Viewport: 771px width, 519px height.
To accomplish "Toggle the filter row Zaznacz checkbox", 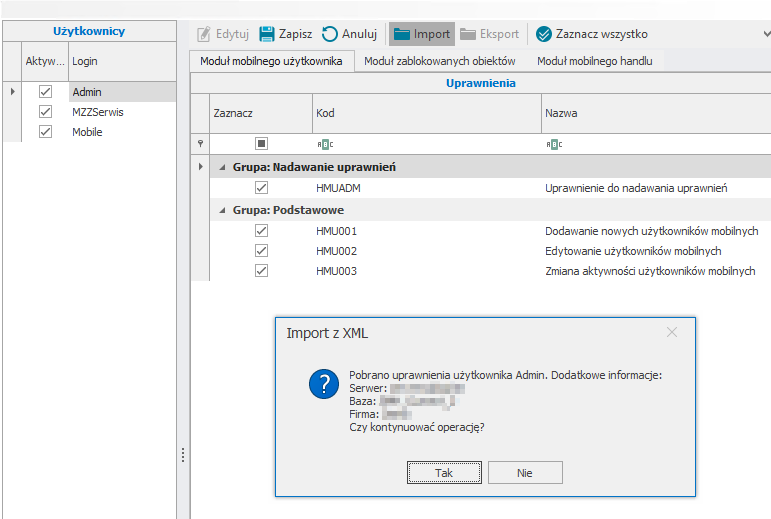I will (261, 144).
